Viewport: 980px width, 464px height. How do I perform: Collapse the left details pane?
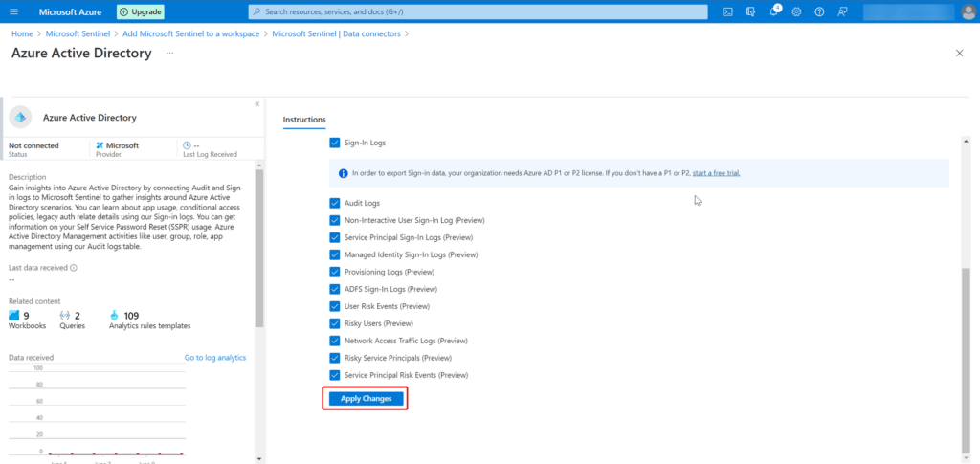[256, 104]
